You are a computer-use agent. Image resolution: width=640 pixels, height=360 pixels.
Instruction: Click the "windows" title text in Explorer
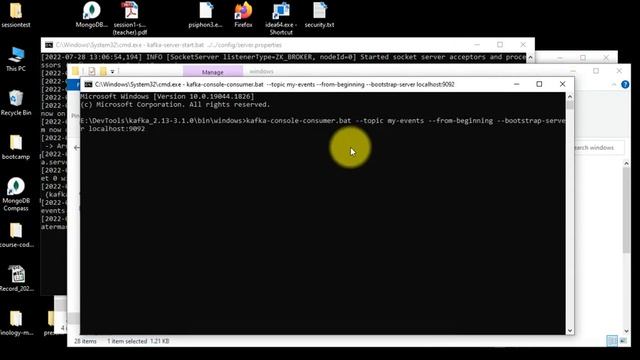click(x=261, y=71)
